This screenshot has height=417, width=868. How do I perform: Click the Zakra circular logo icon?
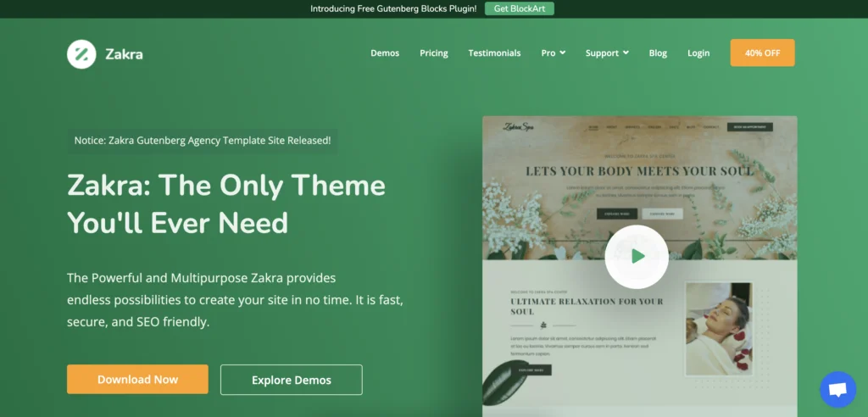coord(81,53)
